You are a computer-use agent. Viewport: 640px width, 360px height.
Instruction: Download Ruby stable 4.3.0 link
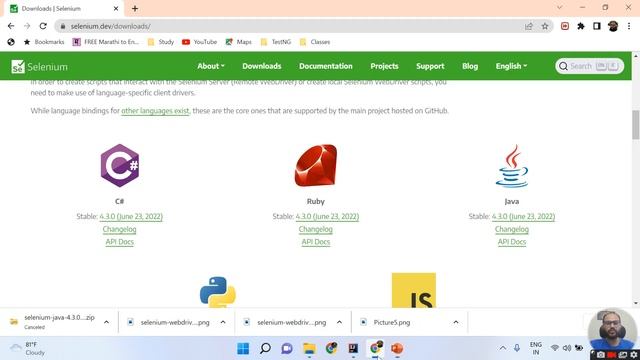pos(327,216)
